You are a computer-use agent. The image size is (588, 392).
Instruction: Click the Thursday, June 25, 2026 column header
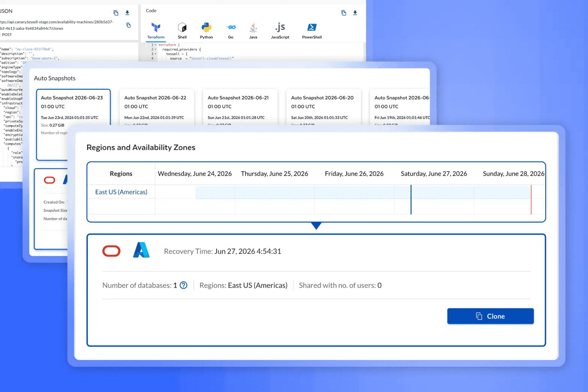274,173
